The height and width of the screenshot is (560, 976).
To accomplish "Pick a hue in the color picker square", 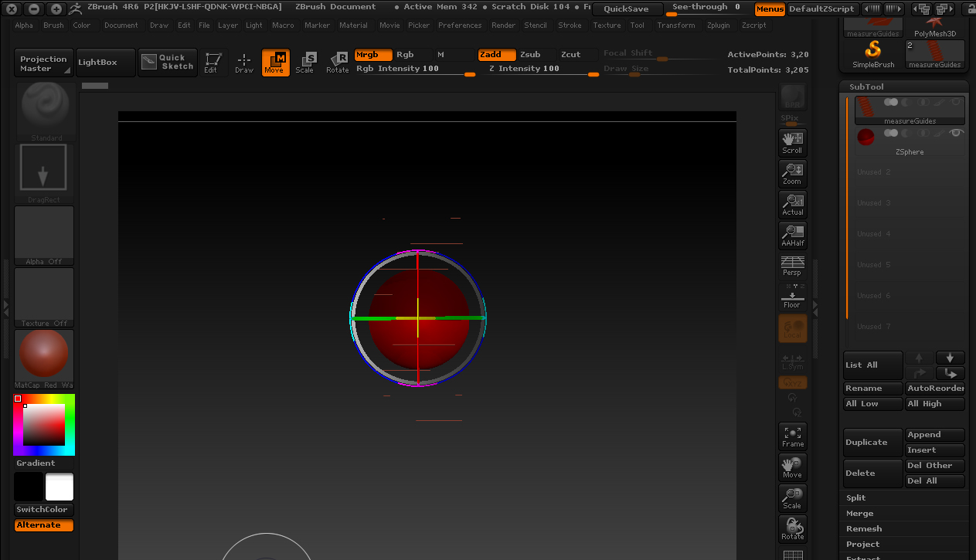I will [x=44, y=425].
